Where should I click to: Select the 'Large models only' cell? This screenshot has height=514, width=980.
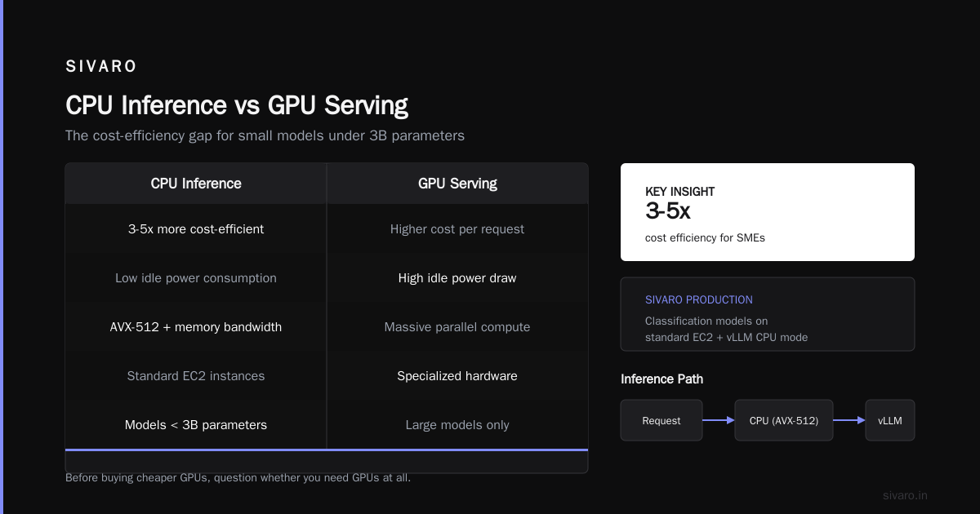457,425
